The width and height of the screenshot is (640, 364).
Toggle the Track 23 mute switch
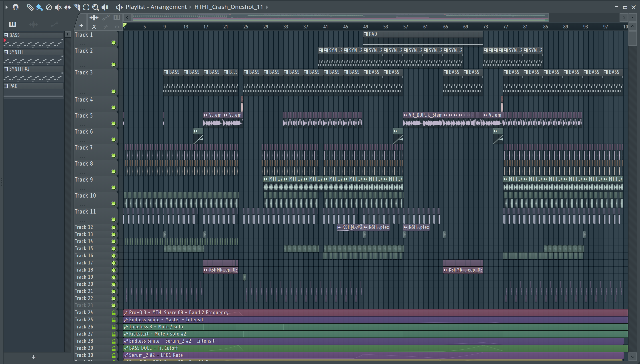click(114, 306)
